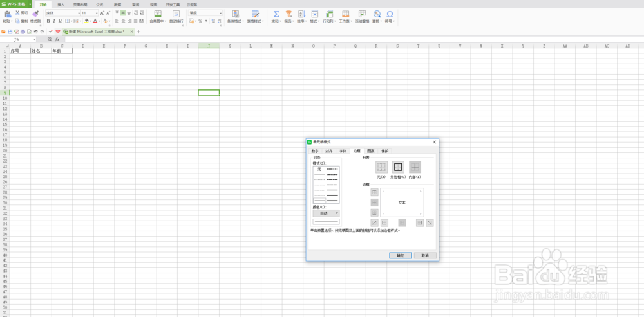The image size is (644, 317).
Task: Switch to the 数据 ribbon tab
Action: tap(117, 5)
